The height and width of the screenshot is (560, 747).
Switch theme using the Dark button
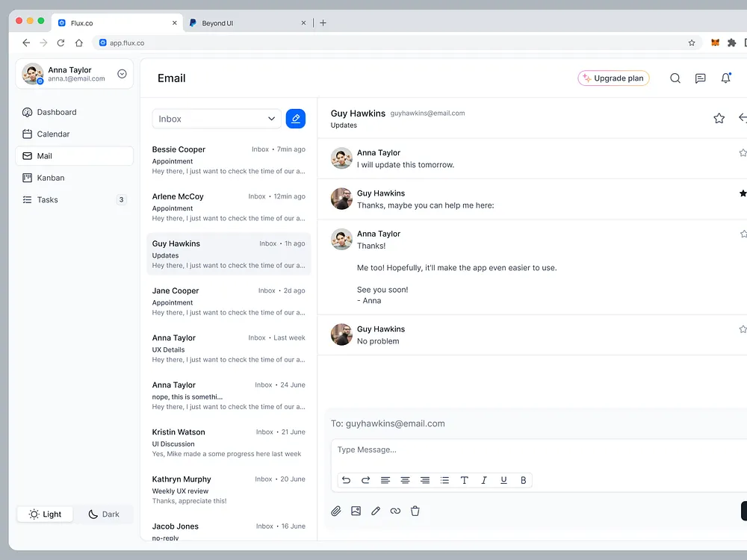click(x=105, y=514)
